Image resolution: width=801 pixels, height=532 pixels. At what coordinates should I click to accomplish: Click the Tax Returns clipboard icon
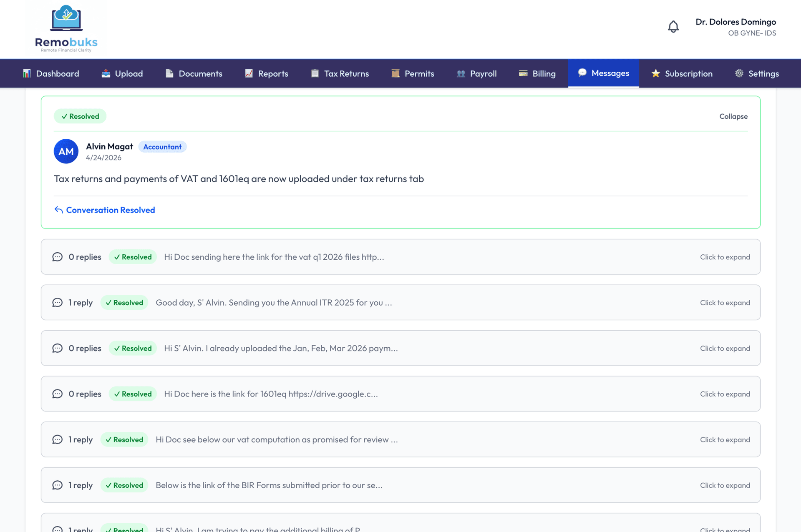(315, 73)
